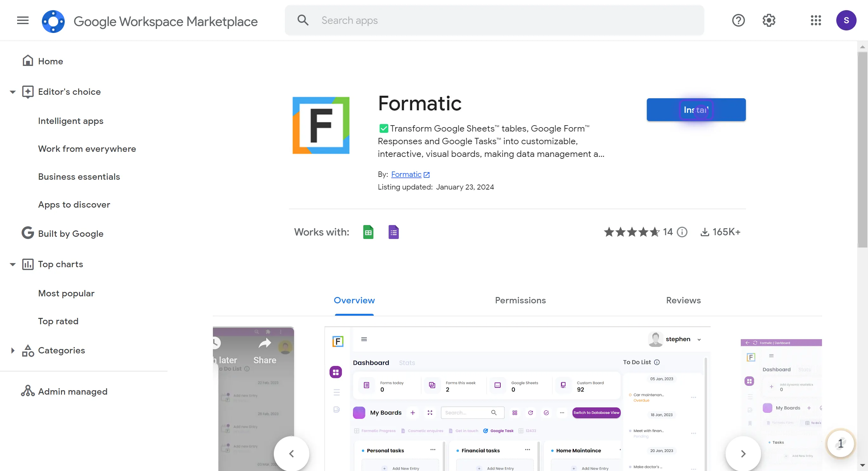868x471 pixels.
Task: Open the help menu question mark icon
Action: (x=738, y=20)
